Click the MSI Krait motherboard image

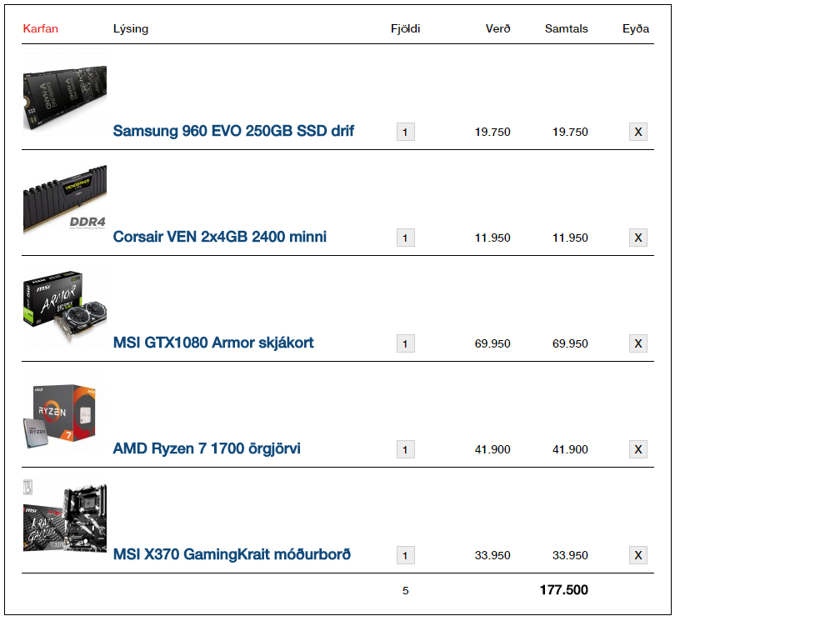click(x=65, y=518)
